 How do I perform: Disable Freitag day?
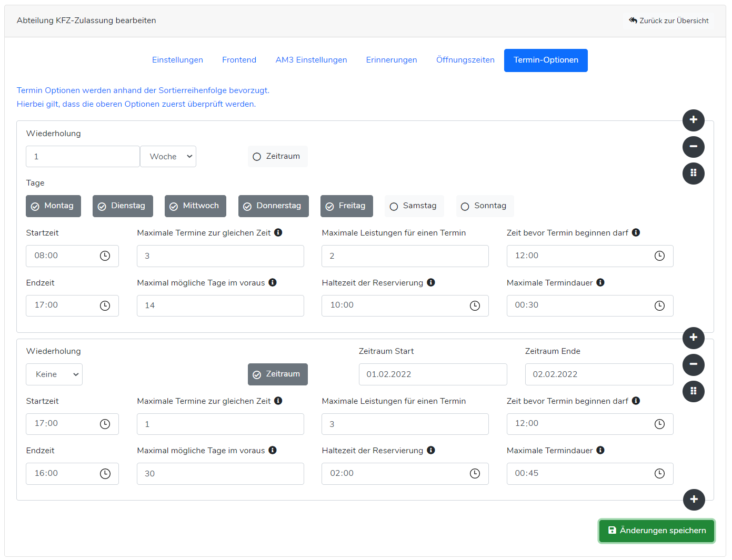[x=346, y=206]
